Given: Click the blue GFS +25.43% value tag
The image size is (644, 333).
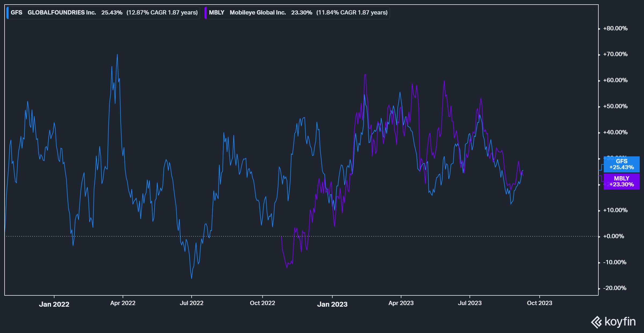Looking at the screenshot, I should coord(621,164).
